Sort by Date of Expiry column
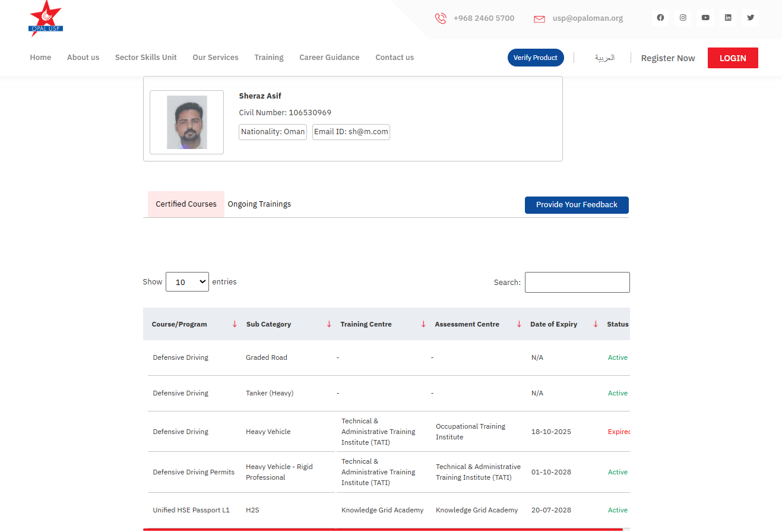 [596, 324]
